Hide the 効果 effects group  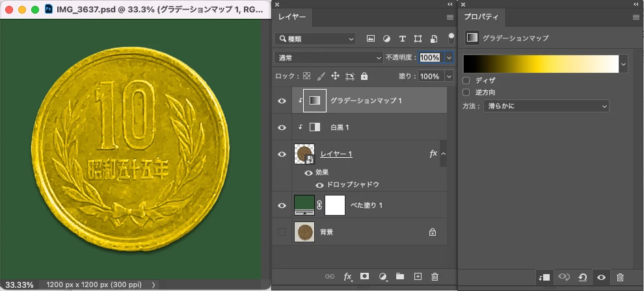[x=308, y=173]
